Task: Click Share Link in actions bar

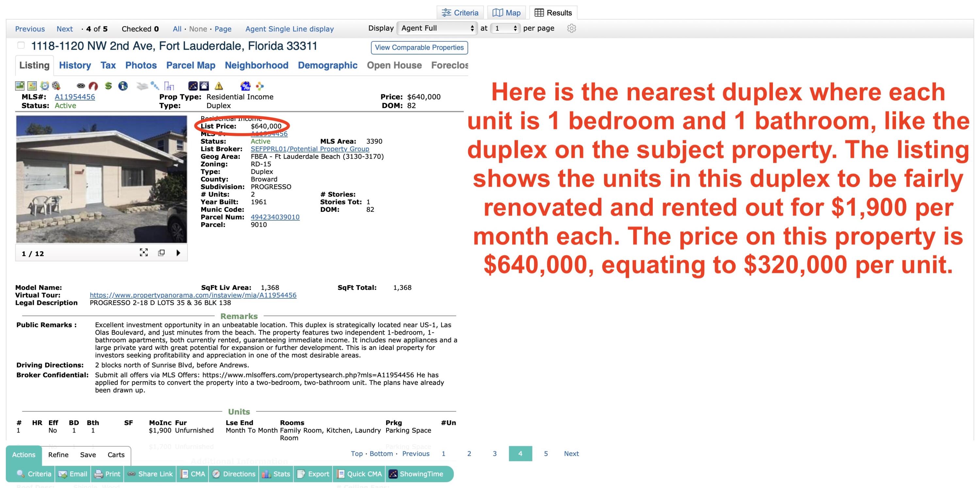Action: tap(150, 474)
